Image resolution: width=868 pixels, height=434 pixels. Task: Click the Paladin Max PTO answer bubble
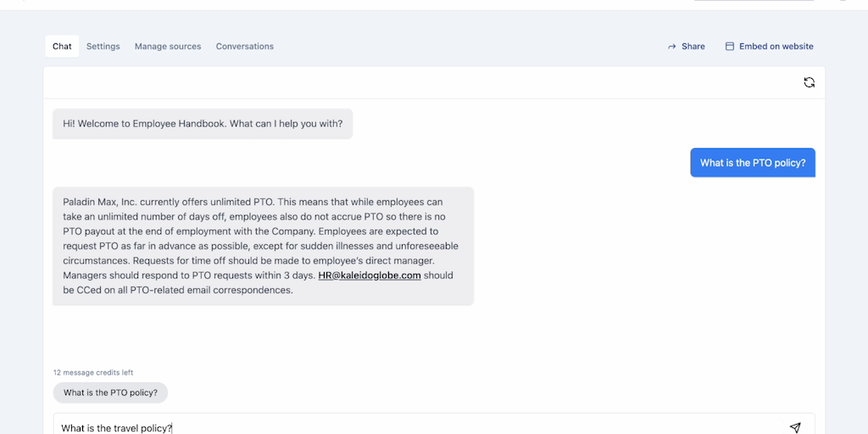click(x=263, y=246)
